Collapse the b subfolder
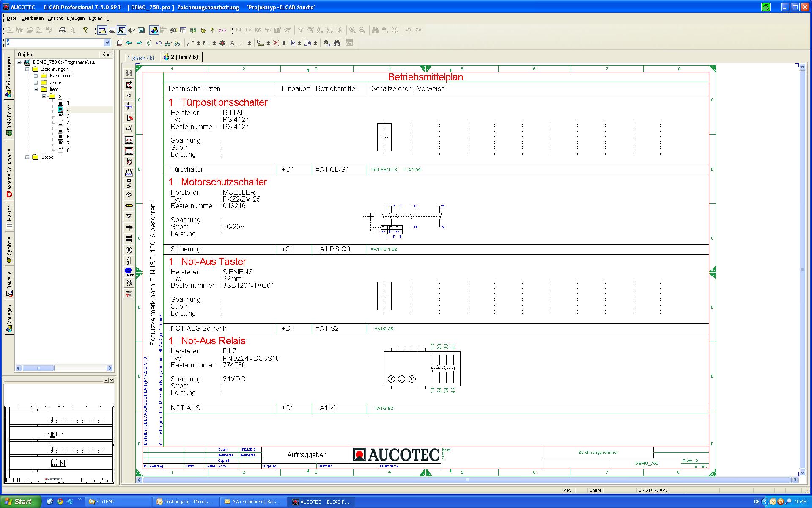Image resolution: width=812 pixels, height=508 pixels. coord(44,96)
